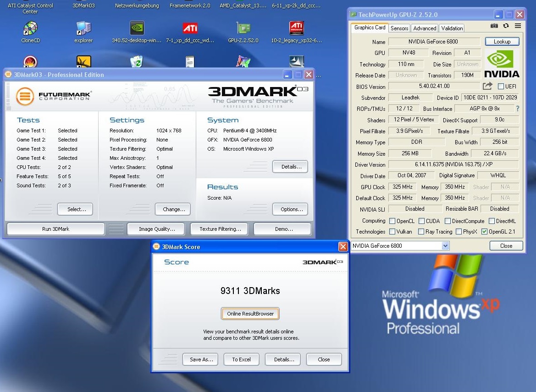Click the notepad document desktop icon
This screenshot has width=536, height=392.
190,61
